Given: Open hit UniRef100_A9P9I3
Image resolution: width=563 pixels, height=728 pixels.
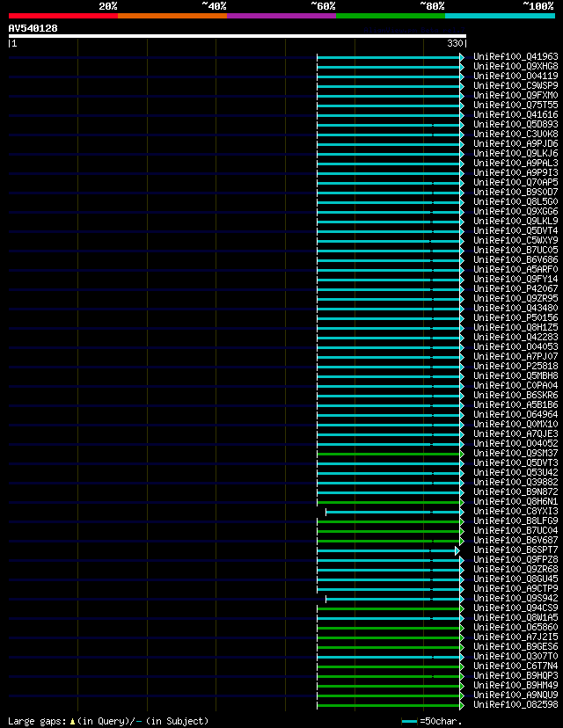Looking at the screenshot, I should [x=515, y=172].
